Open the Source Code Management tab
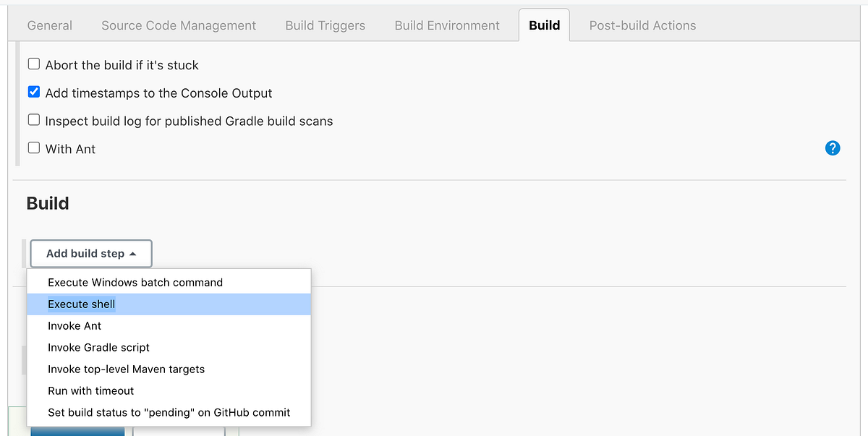 pyautogui.click(x=178, y=25)
